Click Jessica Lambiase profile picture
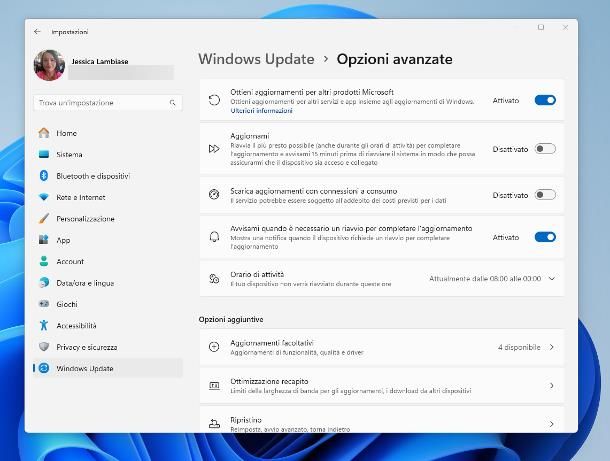 pos(49,65)
